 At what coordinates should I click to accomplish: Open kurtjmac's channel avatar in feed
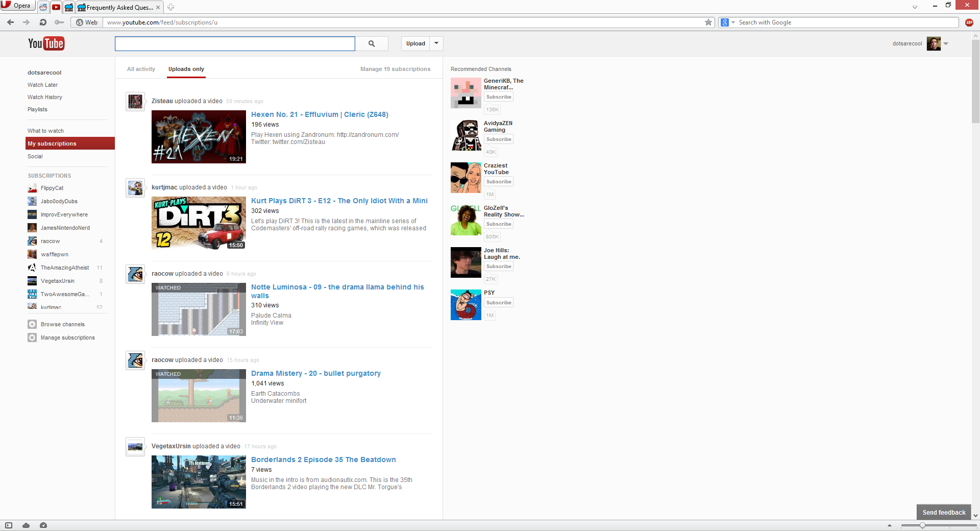135,188
